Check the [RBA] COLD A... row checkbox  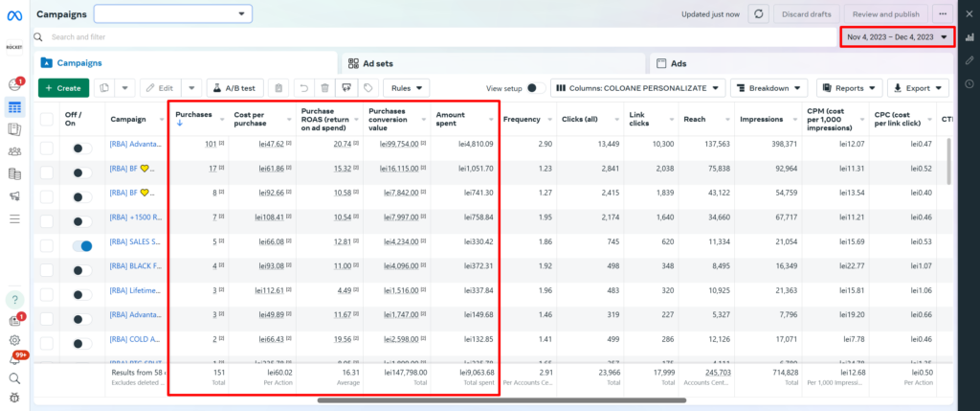coord(47,343)
